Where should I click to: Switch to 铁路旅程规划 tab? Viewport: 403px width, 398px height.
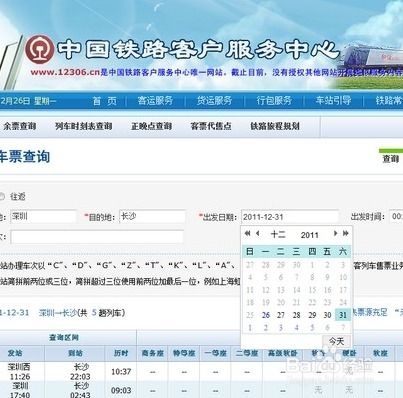[x=275, y=126]
